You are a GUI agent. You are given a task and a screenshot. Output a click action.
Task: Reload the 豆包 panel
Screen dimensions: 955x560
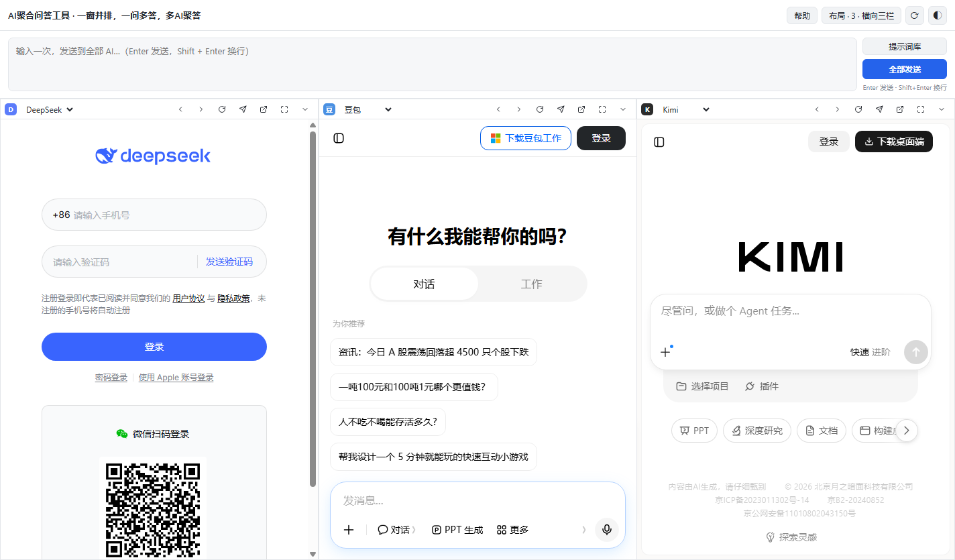540,109
